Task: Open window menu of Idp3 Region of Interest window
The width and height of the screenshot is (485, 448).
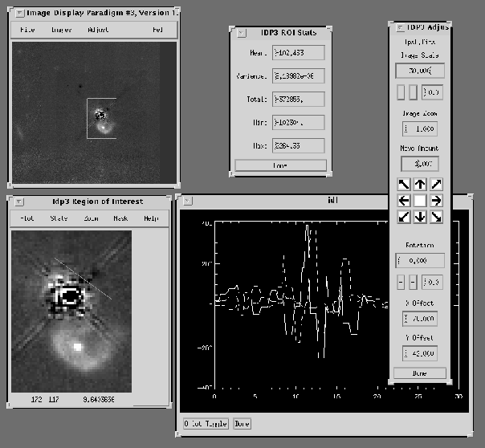Action: pyautogui.click(x=18, y=202)
